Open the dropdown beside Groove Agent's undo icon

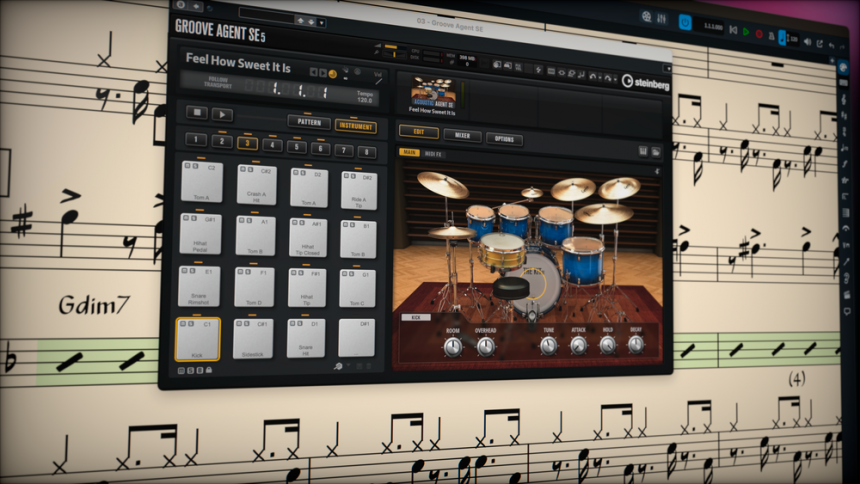(x=599, y=78)
